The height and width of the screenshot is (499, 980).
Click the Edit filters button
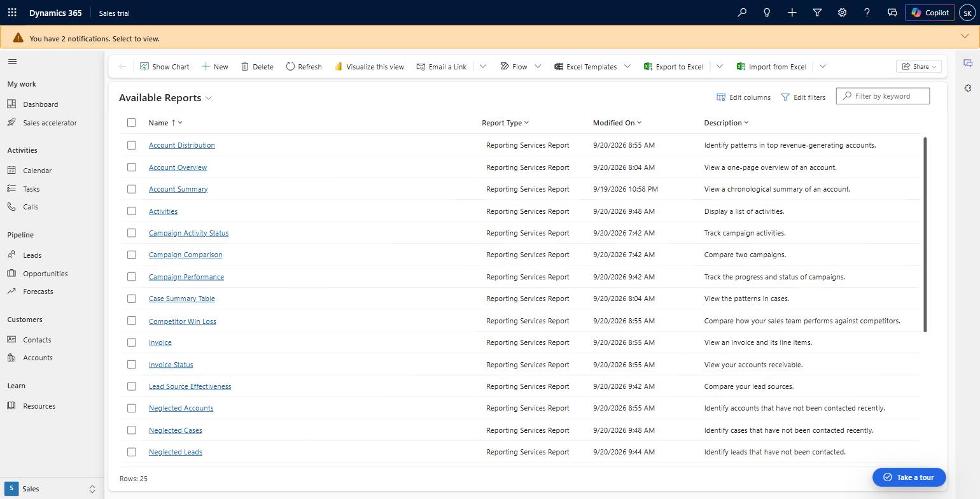coord(803,97)
